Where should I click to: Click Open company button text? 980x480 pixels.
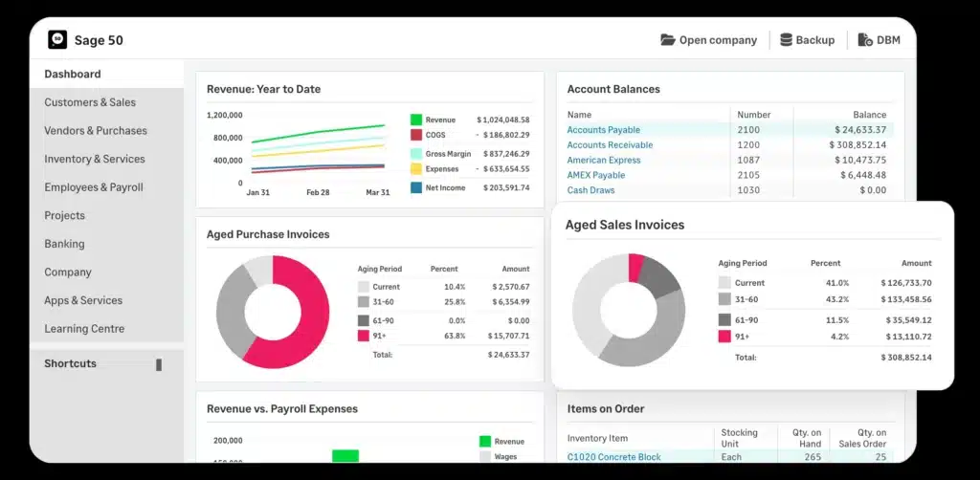pos(718,40)
